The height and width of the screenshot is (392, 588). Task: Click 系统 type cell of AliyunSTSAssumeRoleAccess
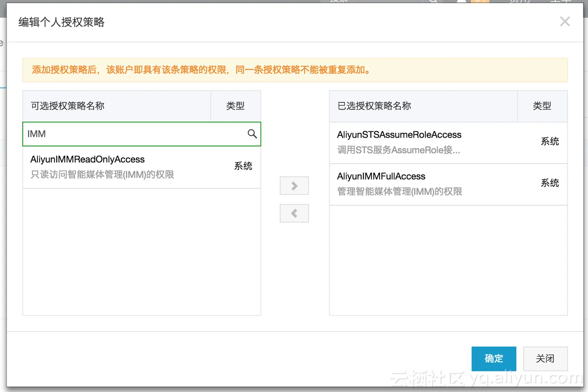coord(550,141)
